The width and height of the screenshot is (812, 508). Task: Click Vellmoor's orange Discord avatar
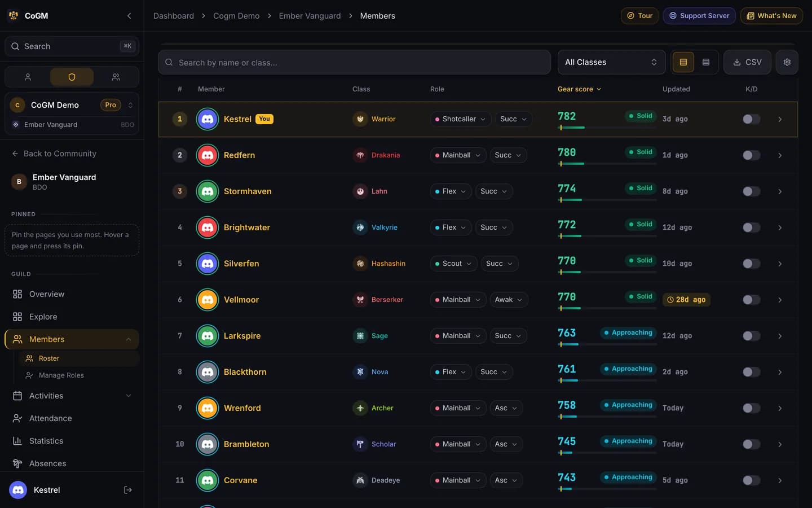pos(208,300)
